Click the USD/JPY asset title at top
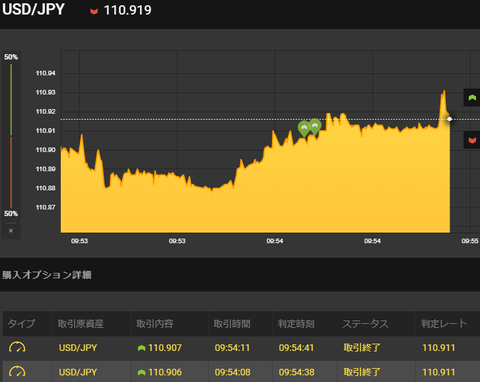Viewport: 480px width, 382px height. [x=33, y=9]
